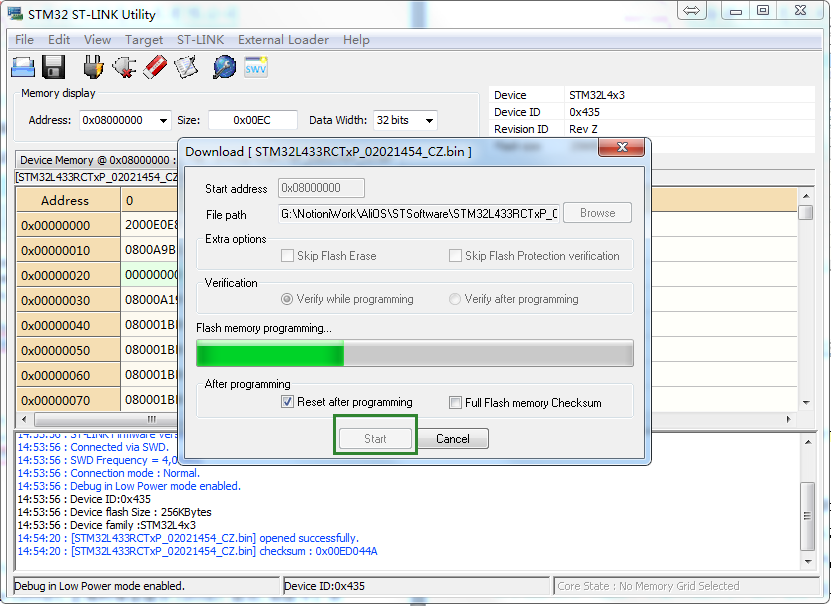Click memory grid scroll down arrow

[806, 403]
